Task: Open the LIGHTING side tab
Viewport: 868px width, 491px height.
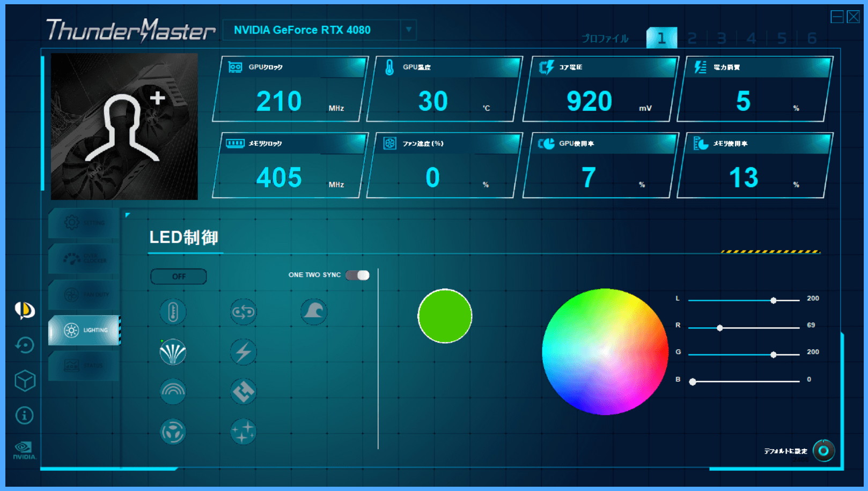Action: [x=84, y=330]
